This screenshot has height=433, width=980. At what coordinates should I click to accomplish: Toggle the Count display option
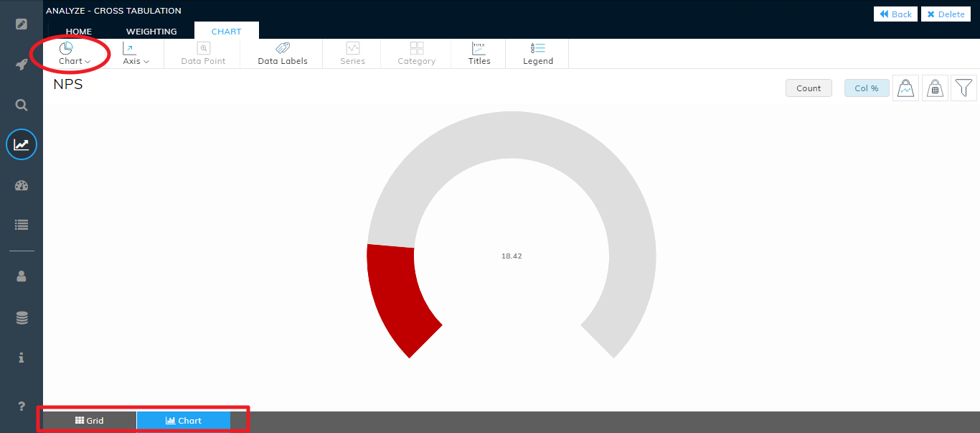point(809,88)
